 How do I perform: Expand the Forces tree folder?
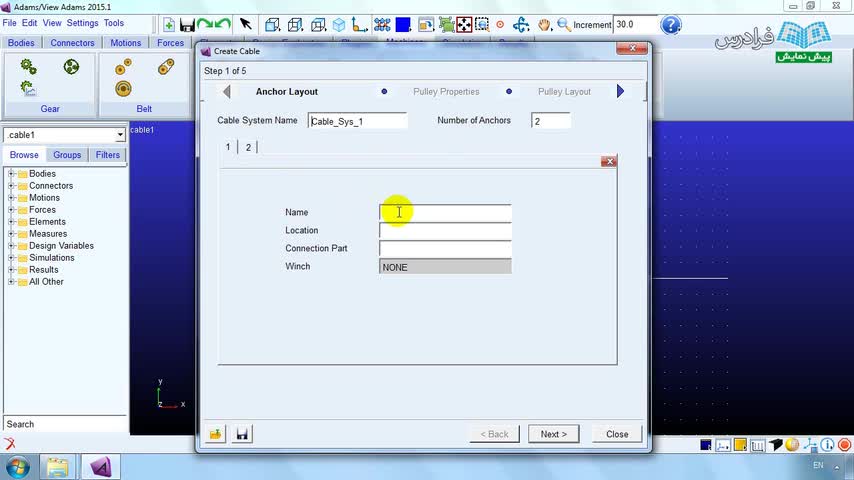(11, 210)
